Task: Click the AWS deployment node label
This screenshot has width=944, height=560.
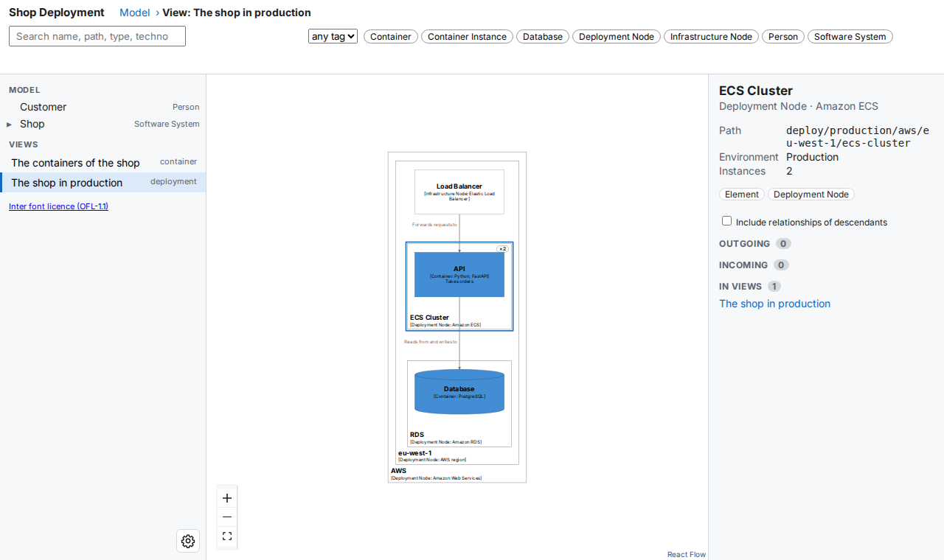Action: [398, 470]
